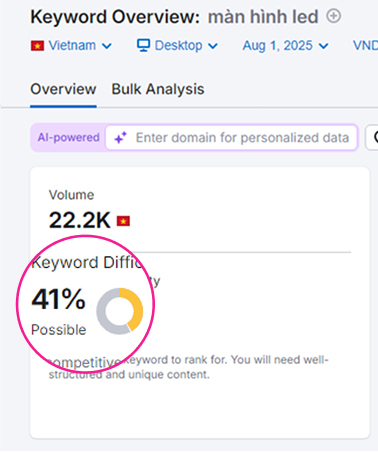Switch to the Bulk Analysis tab
This screenshot has width=378, height=452.
coord(158,89)
